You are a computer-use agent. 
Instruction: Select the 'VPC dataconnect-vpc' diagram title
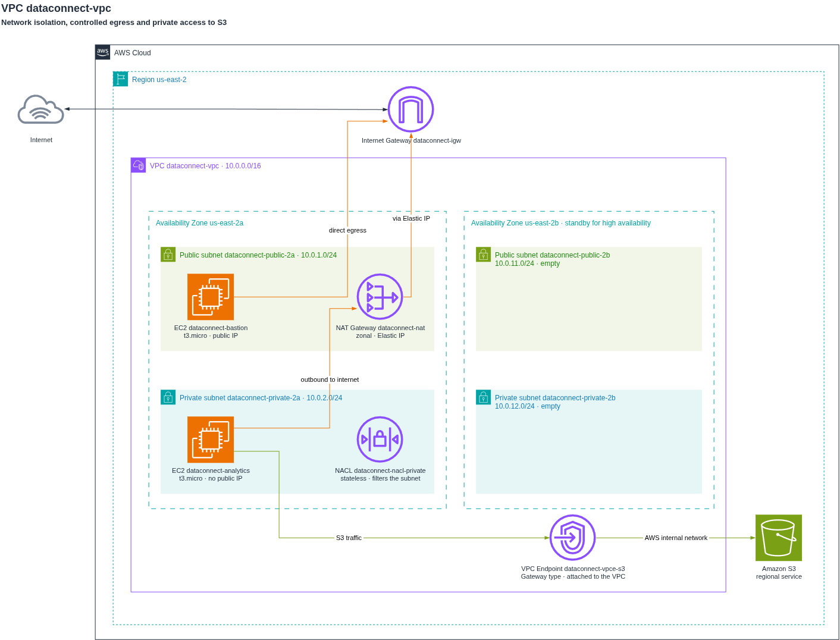tap(57, 8)
